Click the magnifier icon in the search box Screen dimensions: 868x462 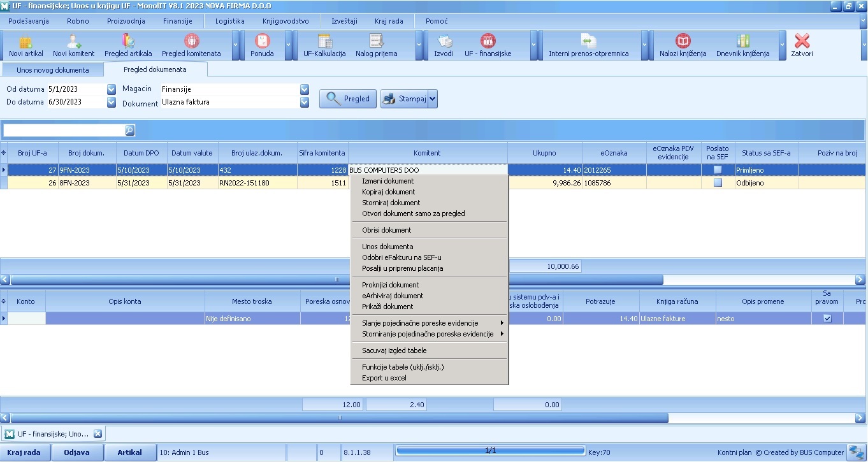(x=129, y=130)
